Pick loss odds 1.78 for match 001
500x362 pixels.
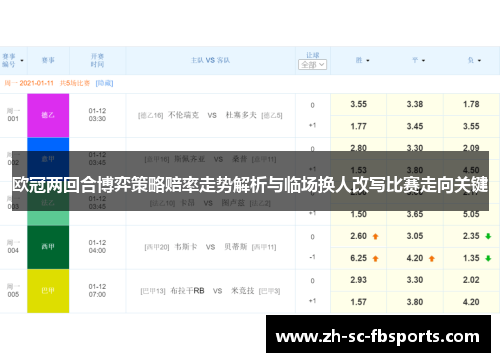(471, 104)
